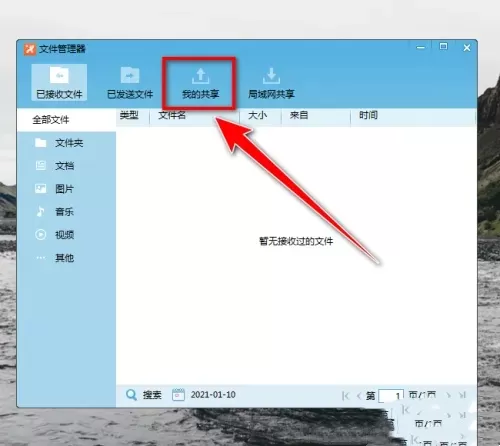Go to the next page arrow
500x446 pixels.
click(449, 395)
